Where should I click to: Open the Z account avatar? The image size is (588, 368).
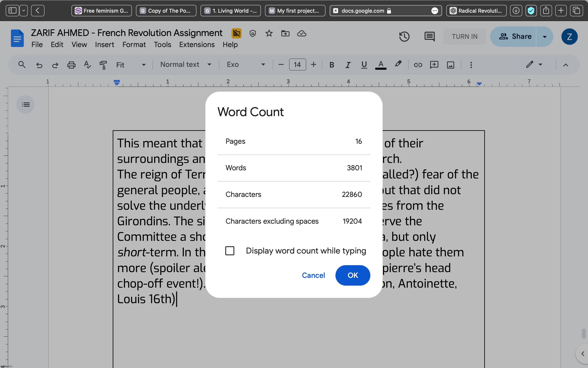point(569,37)
